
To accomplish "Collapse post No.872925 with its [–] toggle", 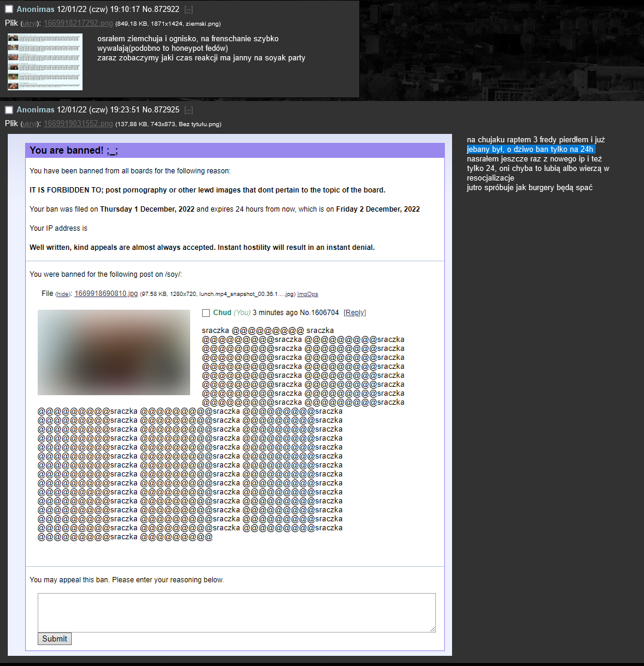I will [188, 110].
